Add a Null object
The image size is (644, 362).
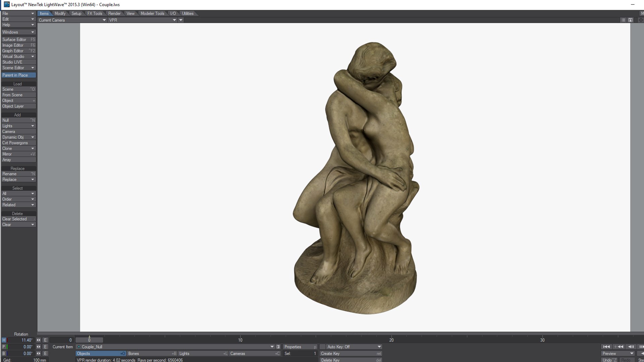pyautogui.click(x=18, y=120)
